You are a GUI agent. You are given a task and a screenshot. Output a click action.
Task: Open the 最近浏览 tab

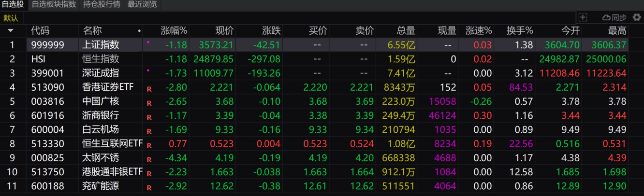pos(142,5)
